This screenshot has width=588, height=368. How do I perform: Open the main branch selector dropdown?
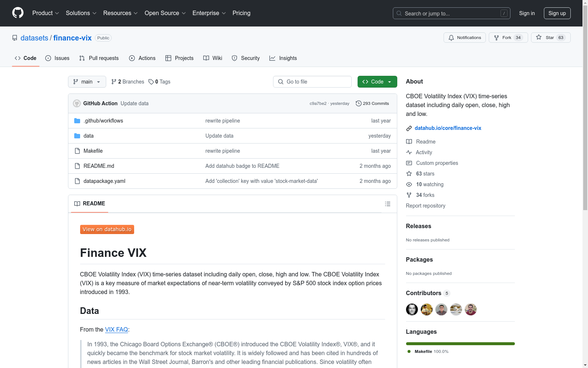87,82
